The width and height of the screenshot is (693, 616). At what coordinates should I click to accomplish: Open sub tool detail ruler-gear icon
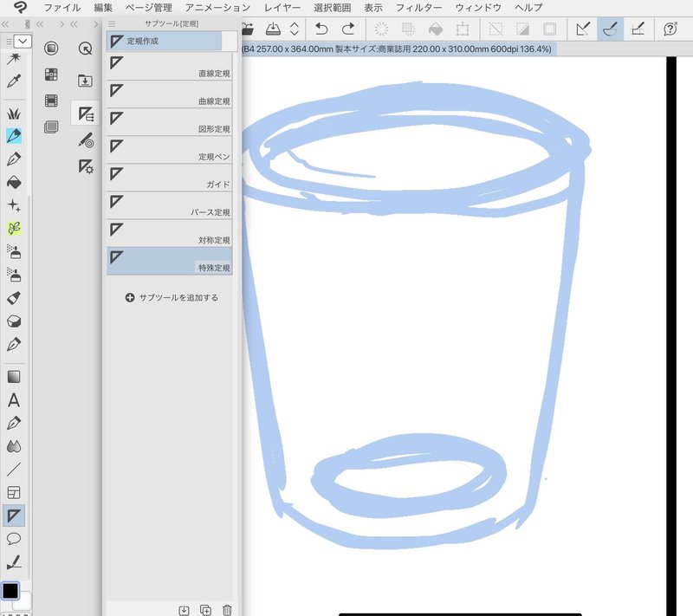[85, 166]
